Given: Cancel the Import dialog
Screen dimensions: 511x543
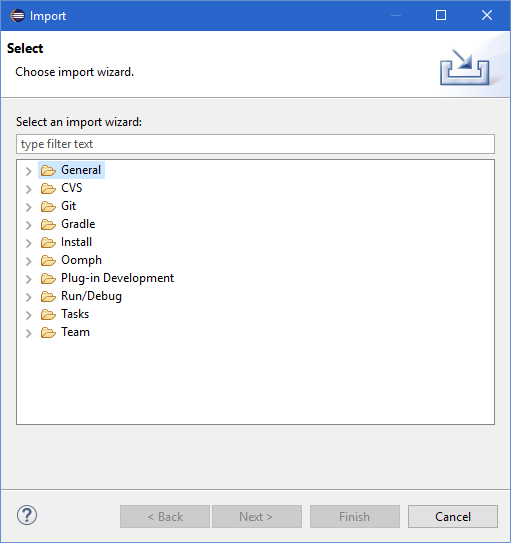Looking at the screenshot, I should point(453,517).
